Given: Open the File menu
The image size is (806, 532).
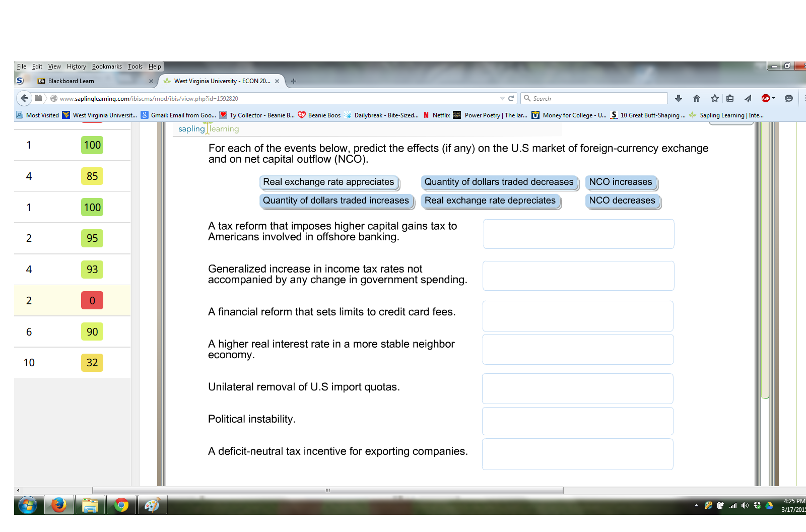Looking at the screenshot, I should [x=22, y=66].
